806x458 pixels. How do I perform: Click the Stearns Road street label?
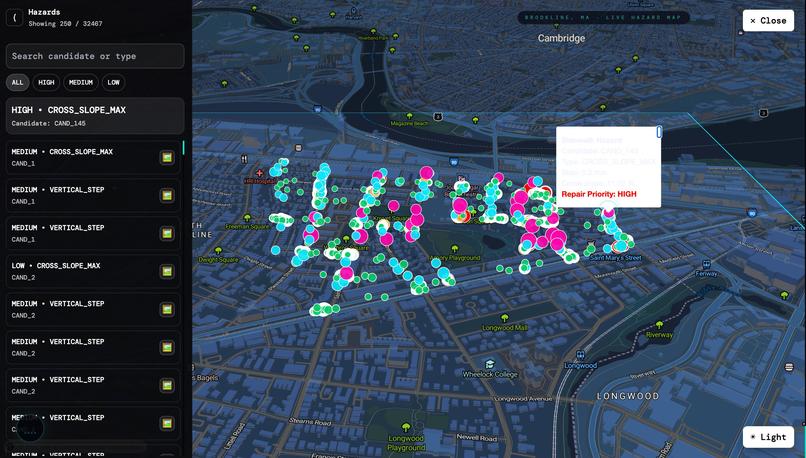[x=310, y=421]
